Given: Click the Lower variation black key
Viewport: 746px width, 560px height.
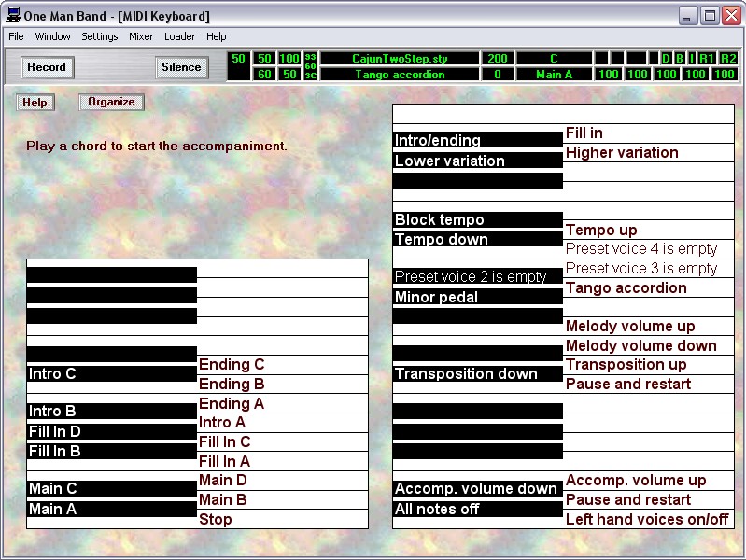Looking at the screenshot, I should [x=478, y=161].
